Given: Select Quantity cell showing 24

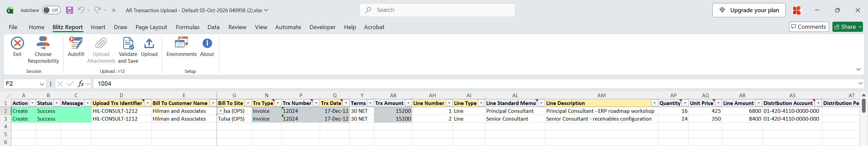Looking at the screenshot, I should tap(673, 119).
